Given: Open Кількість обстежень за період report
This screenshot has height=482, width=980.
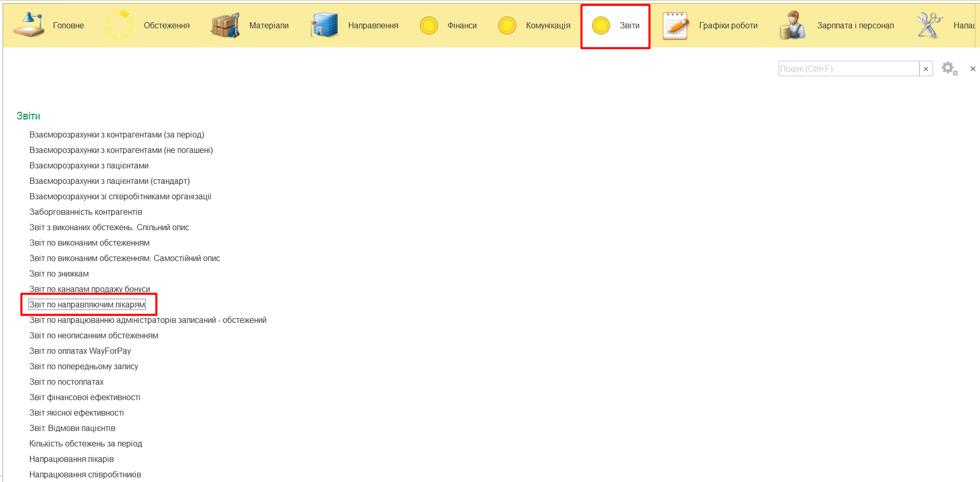Looking at the screenshot, I should pyautogui.click(x=86, y=444).
